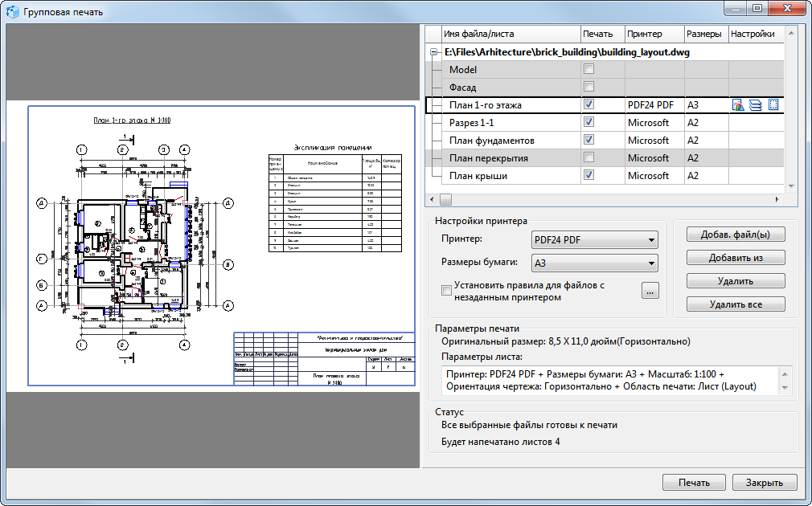This screenshot has width=812, height=506.
Task: Collapse the building_layout.dwg file tree node
Action: (434, 52)
